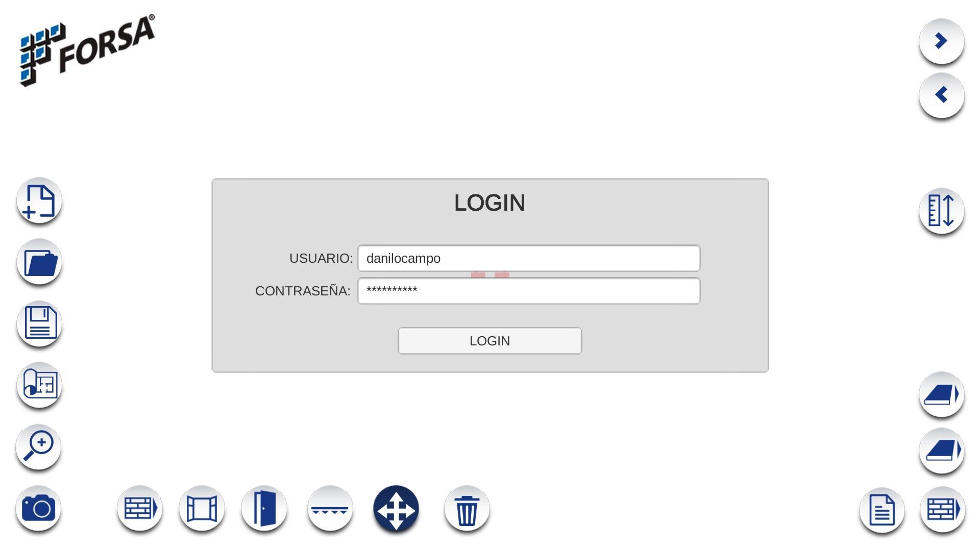Choose the dashed line slab tool
Screen dimensions: 980x551
(330, 508)
